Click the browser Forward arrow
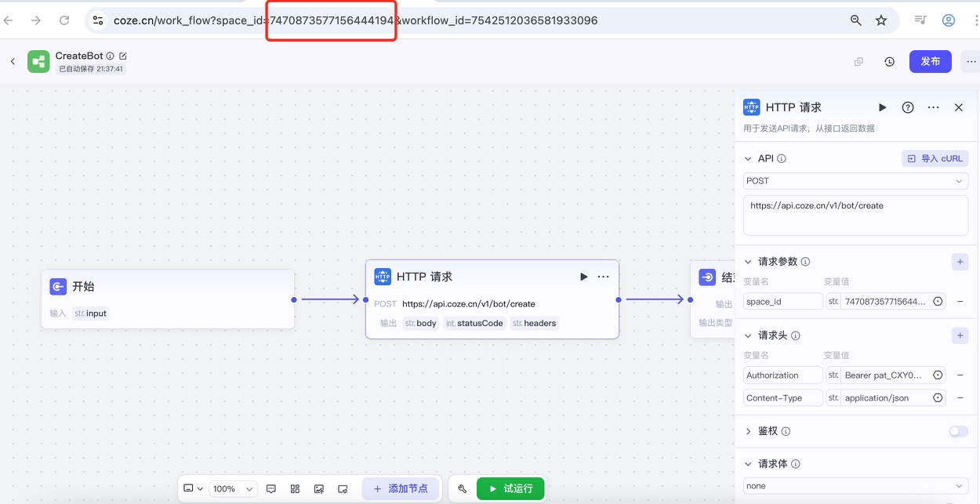This screenshot has height=504, width=980. 36,20
